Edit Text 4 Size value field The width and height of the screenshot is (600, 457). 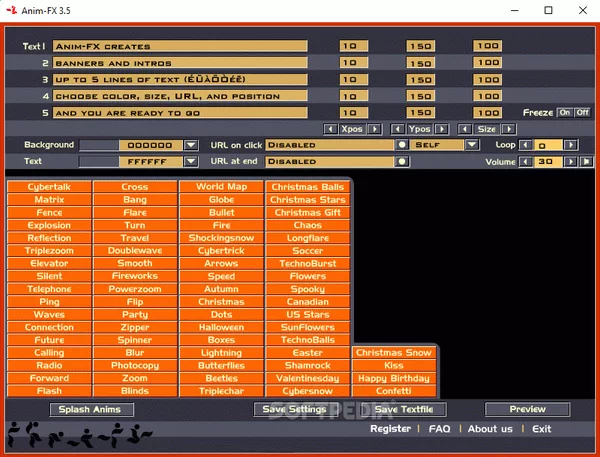click(488, 96)
